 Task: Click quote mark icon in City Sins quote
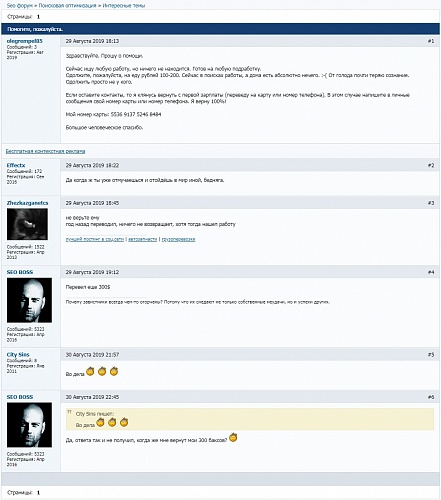(x=70, y=412)
